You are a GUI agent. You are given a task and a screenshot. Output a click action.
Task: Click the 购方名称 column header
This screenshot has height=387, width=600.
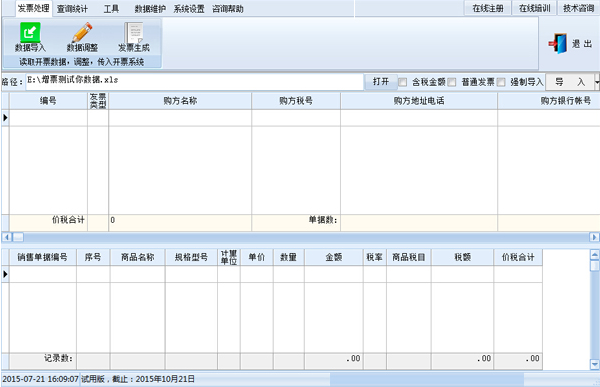click(x=180, y=101)
